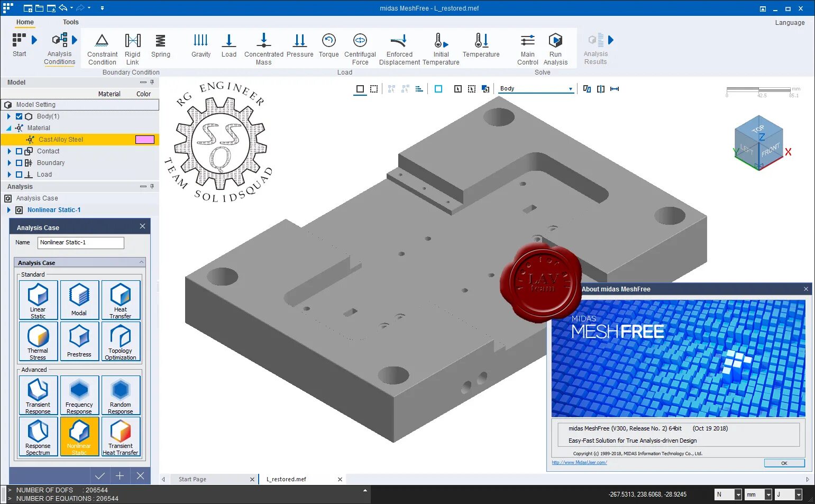Open the N force unit dropdown
The width and height of the screenshot is (815, 504).
738,494
